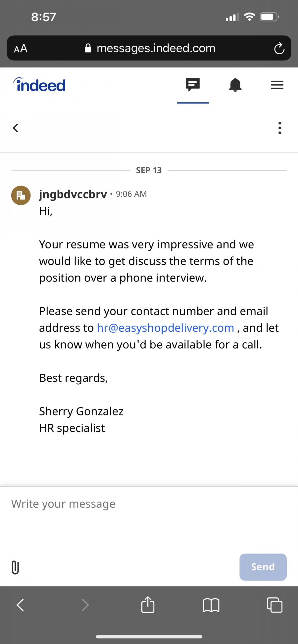Focus the Write your message field
Image resolution: width=298 pixels, height=644 pixels.
tap(149, 516)
